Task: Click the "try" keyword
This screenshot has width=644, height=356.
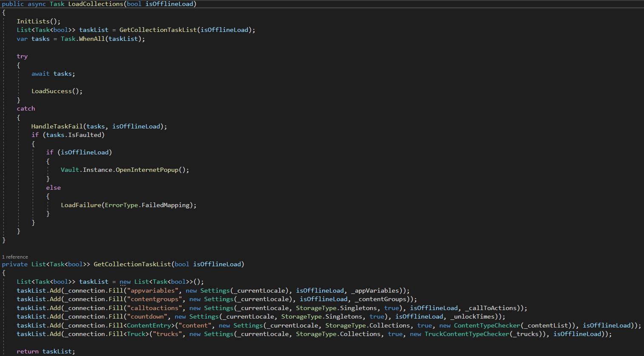Action: [22, 56]
